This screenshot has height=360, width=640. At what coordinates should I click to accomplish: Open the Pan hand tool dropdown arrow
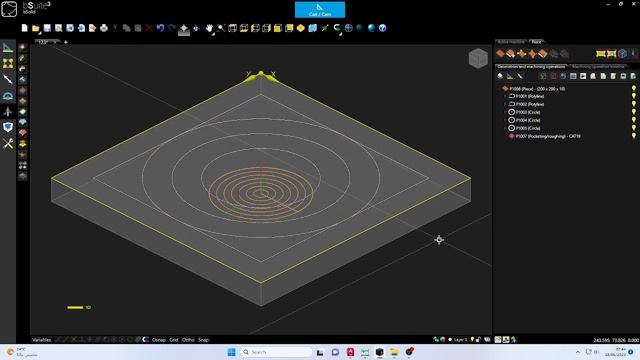point(213,33)
